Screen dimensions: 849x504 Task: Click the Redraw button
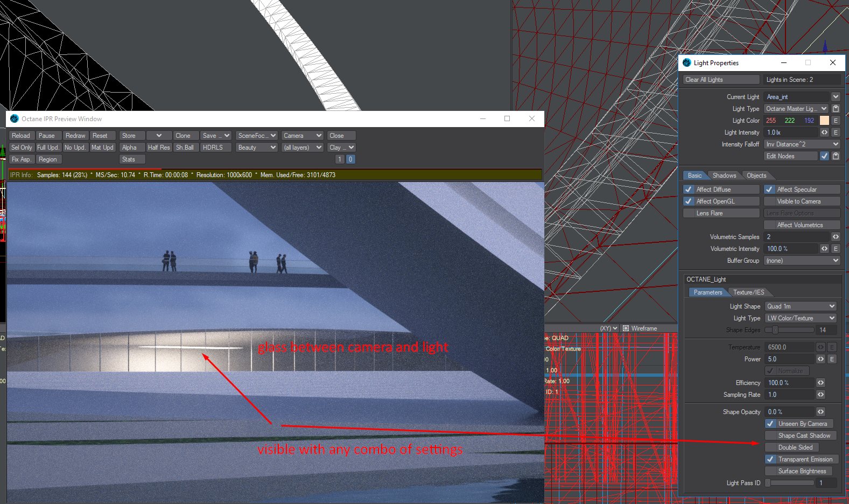[75, 136]
